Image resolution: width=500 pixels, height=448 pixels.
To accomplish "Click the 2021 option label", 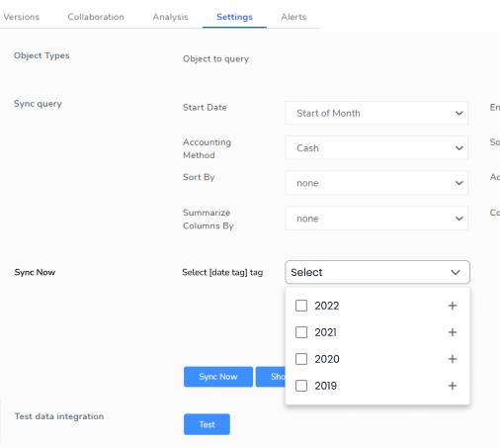I will pos(325,332).
